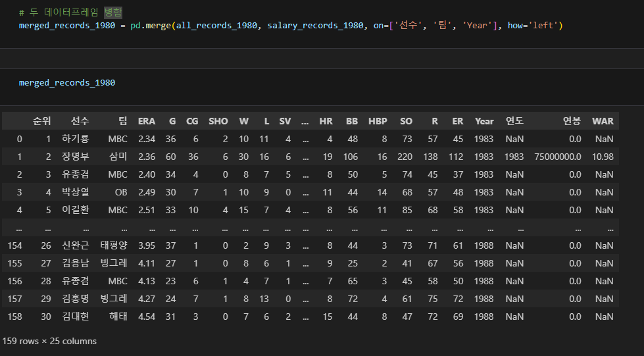Click the '159 rows × 25 columns' summary
644x356 pixels.
coord(49,342)
